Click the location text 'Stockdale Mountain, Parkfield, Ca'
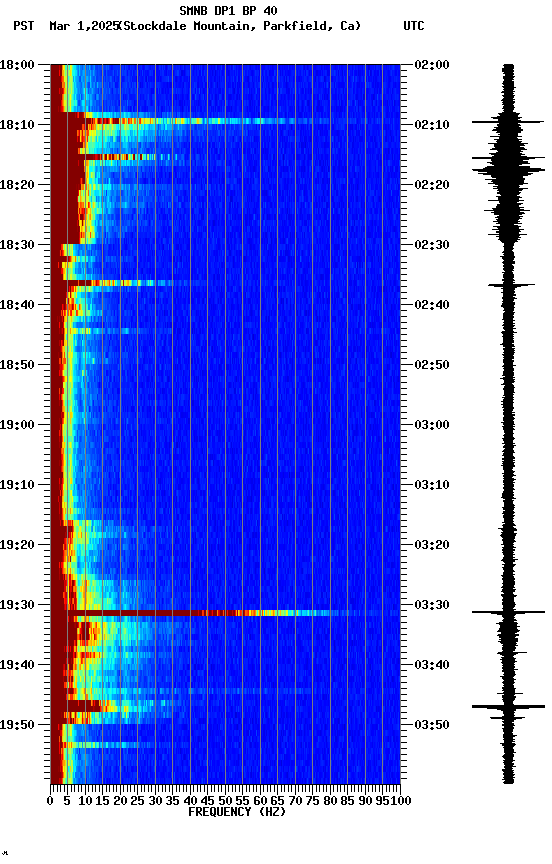The width and height of the screenshot is (552, 864). (x=240, y=26)
